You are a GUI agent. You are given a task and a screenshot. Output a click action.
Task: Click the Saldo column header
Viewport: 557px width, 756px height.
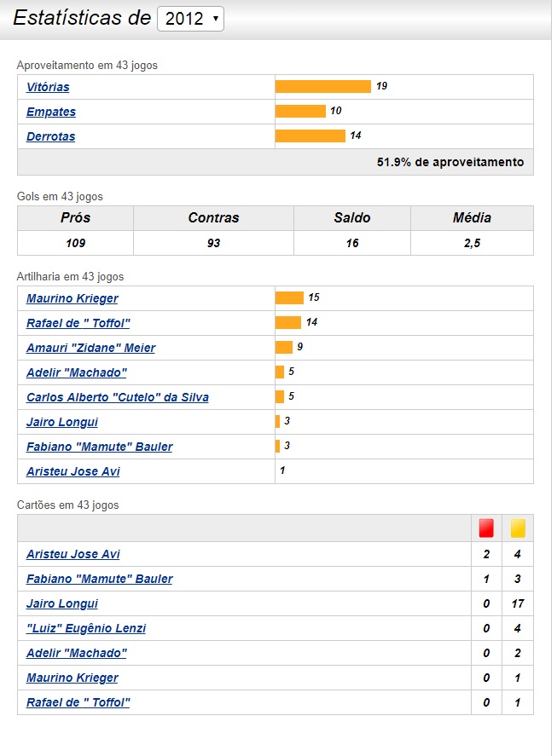point(351,218)
